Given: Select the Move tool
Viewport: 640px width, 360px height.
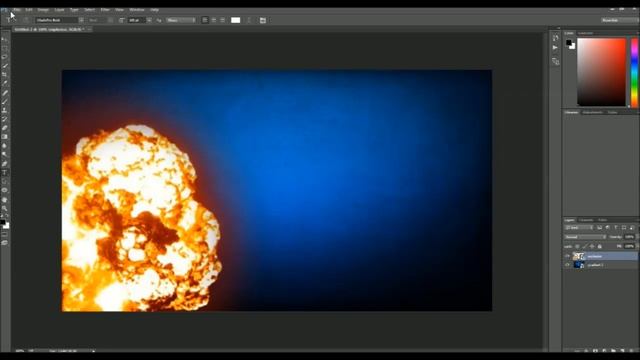Looking at the screenshot, I should (x=5, y=39).
